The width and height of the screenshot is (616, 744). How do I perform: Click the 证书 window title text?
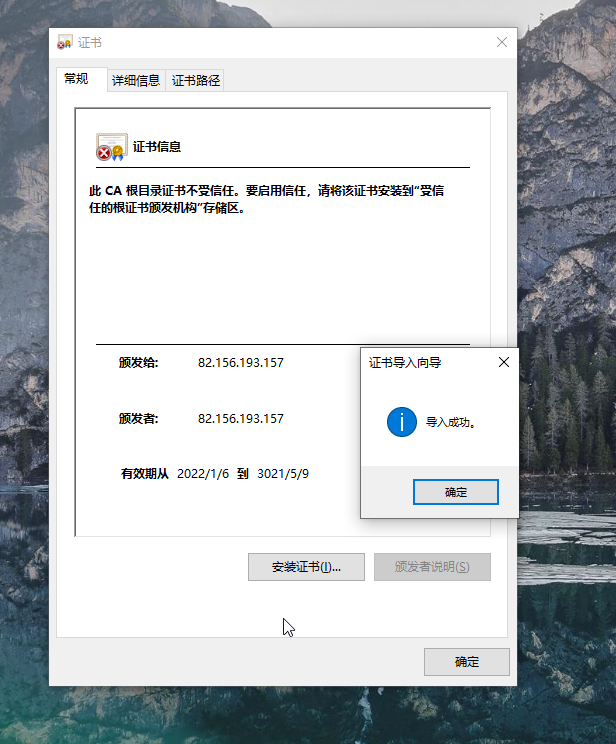90,43
